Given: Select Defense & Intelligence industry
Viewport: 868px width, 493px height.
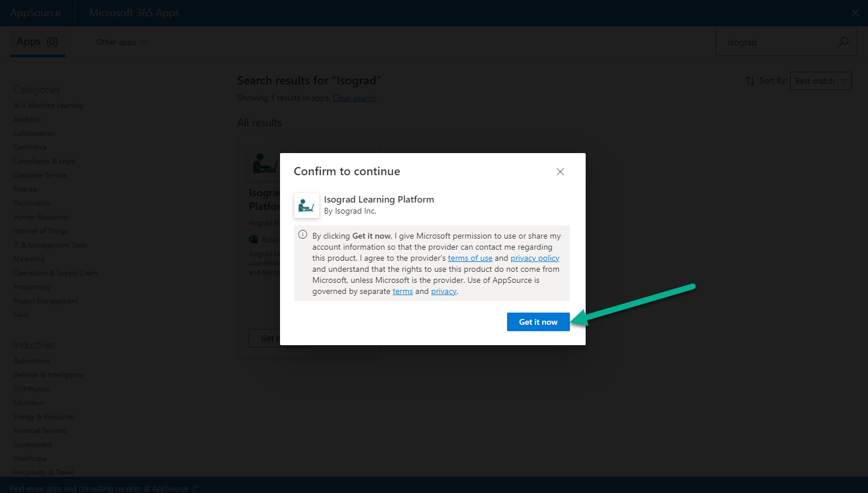Looking at the screenshot, I should point(48,375).
